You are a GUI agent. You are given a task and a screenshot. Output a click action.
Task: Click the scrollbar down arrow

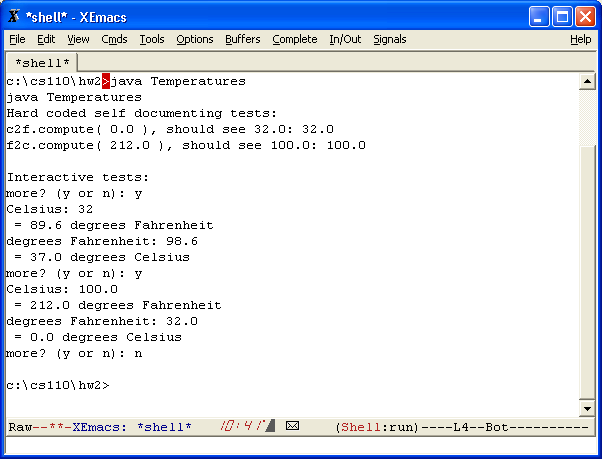pyautogui.click(x=587, y=409)
